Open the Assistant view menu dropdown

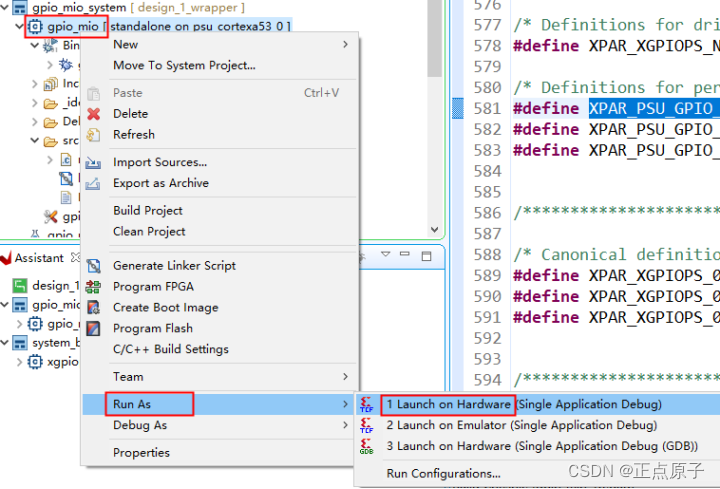pos(385,255)
